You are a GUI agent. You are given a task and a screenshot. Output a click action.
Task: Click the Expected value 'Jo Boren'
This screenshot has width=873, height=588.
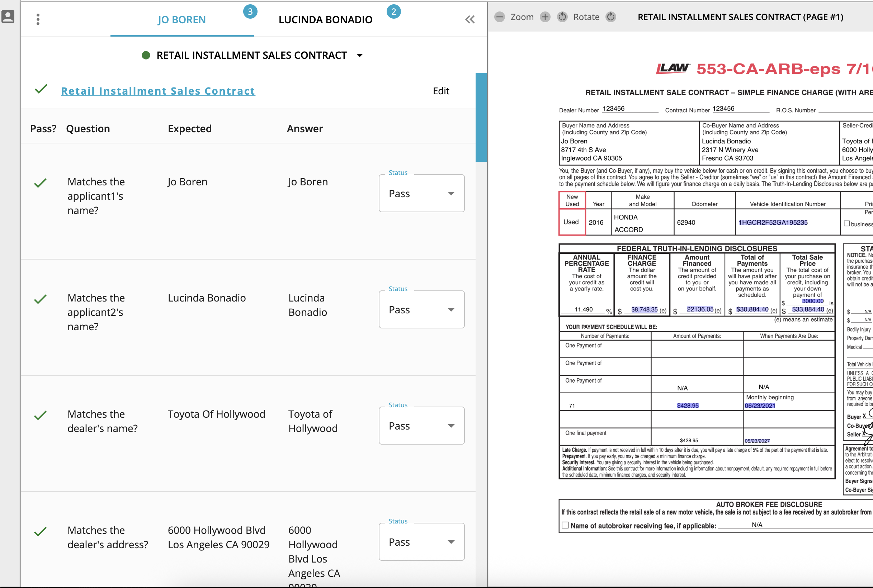click(188, 182)
